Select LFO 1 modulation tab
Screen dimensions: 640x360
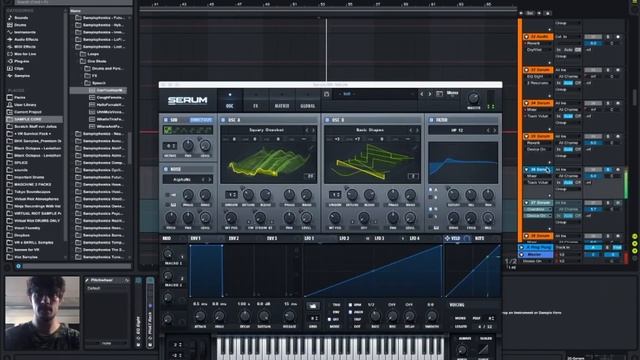[309, 238]
